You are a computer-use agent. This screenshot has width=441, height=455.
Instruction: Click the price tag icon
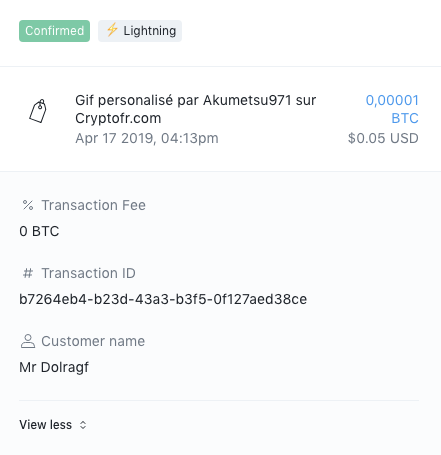click(38, 111)
